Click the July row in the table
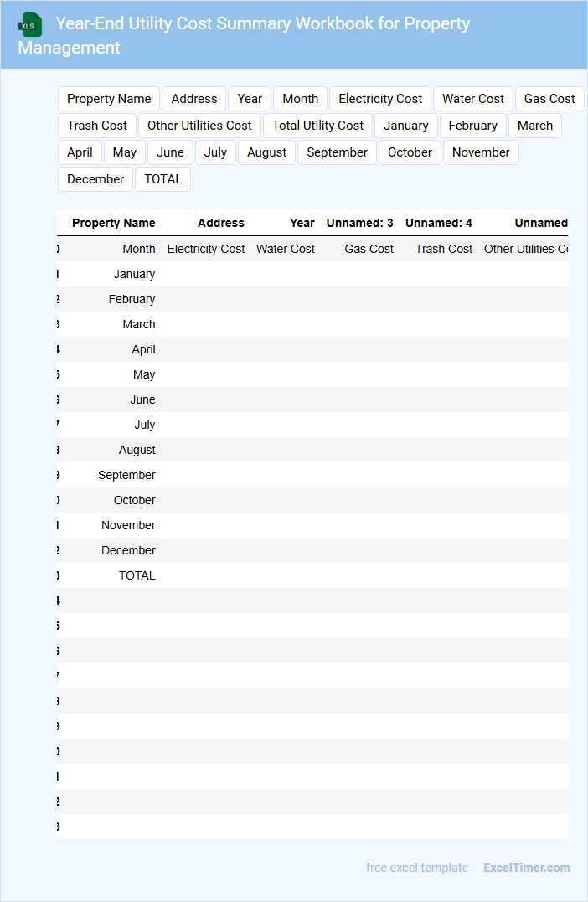Image resolution: width=588 pixels, height=902 pixels. point(312,425)
